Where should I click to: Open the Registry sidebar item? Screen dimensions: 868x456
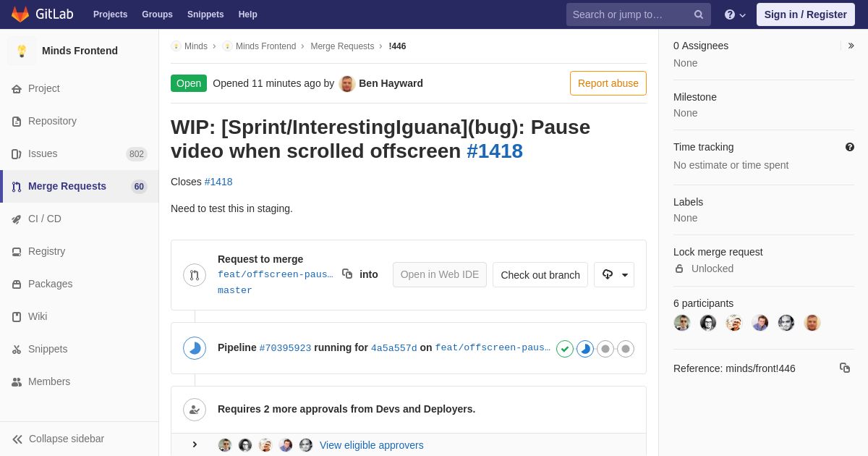80,251
